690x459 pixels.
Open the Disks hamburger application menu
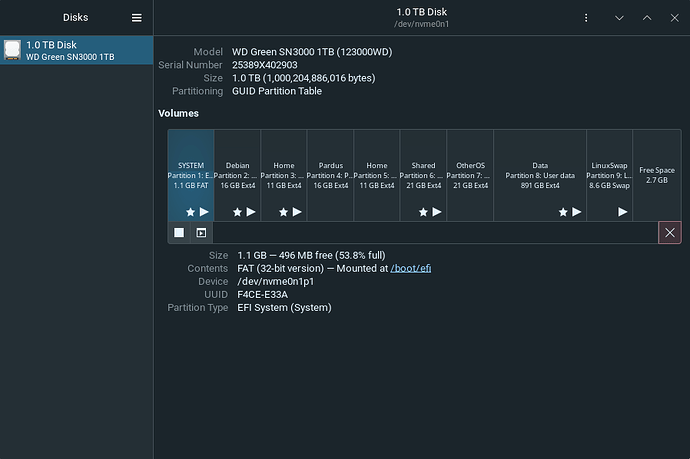click(136, 18)
